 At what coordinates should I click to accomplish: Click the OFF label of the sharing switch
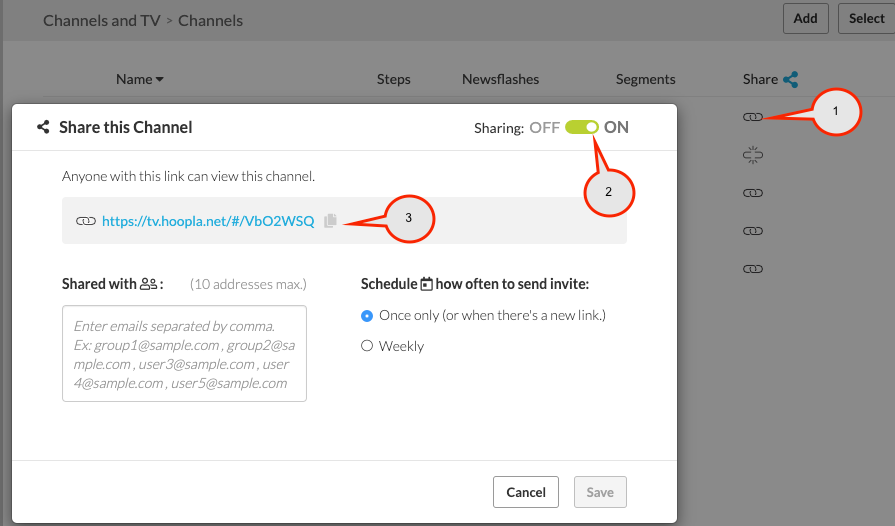tap(545, 127)
